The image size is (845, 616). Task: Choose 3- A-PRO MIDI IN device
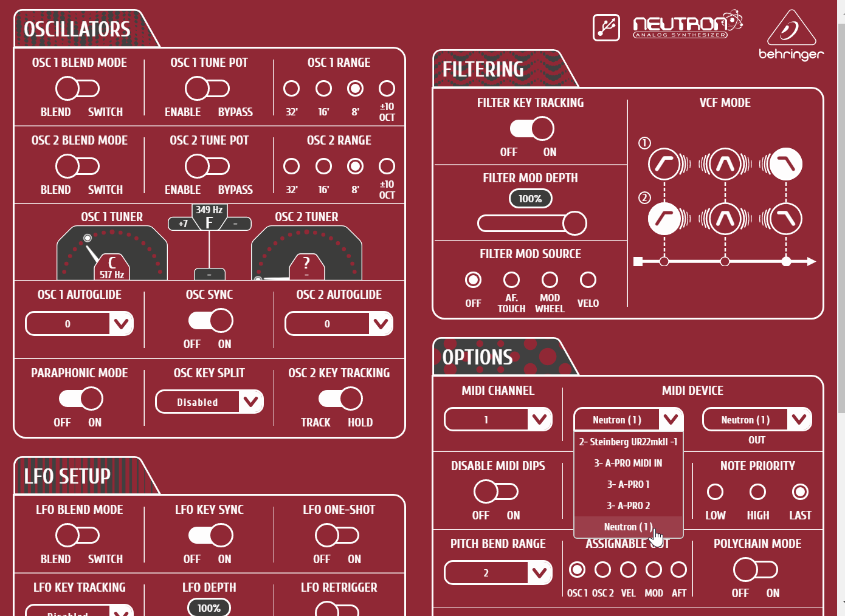tap(629, 463)
